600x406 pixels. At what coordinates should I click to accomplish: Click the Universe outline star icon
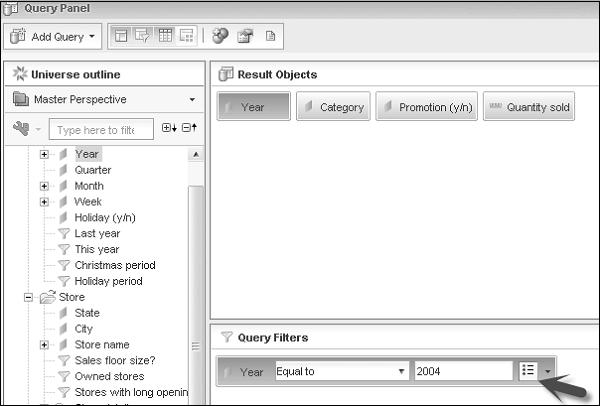[x=20, y=73]
